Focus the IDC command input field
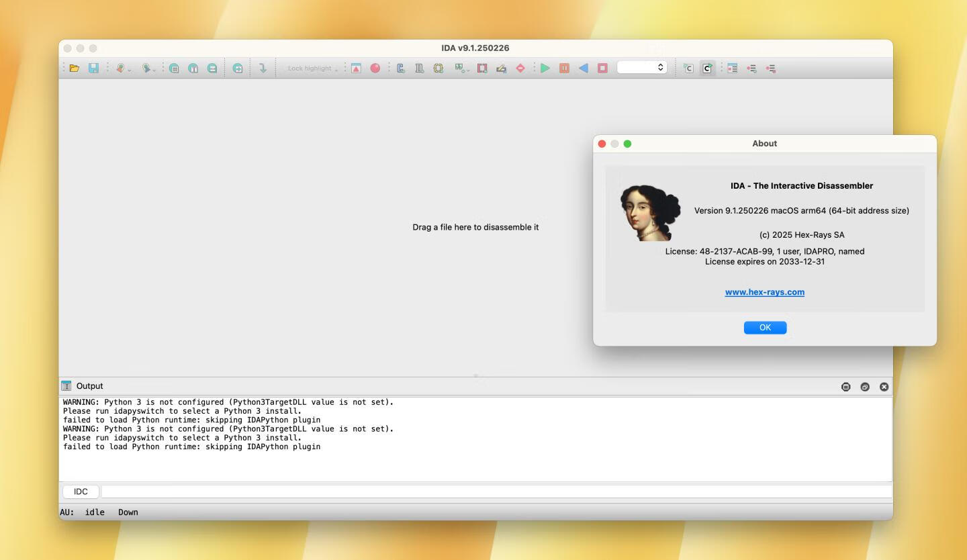967x560 pixels. coord(496,492)
